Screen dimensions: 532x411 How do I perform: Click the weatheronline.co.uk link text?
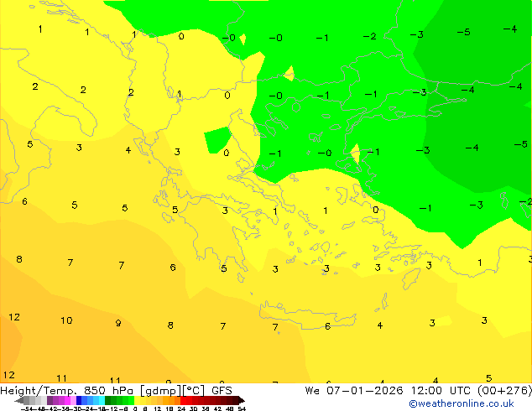(462, 403)
